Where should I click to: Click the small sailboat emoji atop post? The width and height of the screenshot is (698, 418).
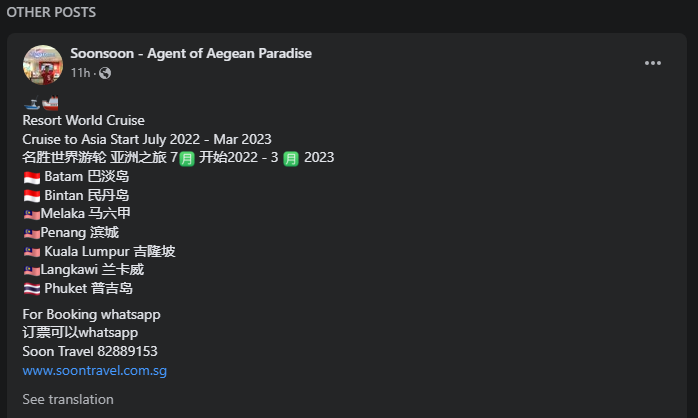tap(32, 103)
